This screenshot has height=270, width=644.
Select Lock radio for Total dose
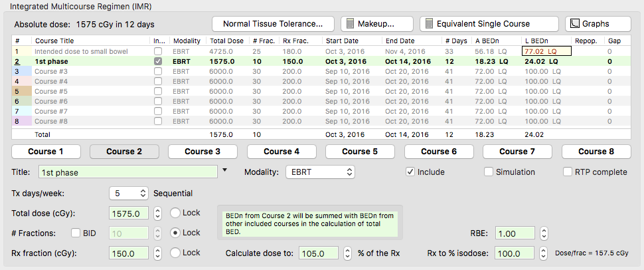(x=175, y=213)
